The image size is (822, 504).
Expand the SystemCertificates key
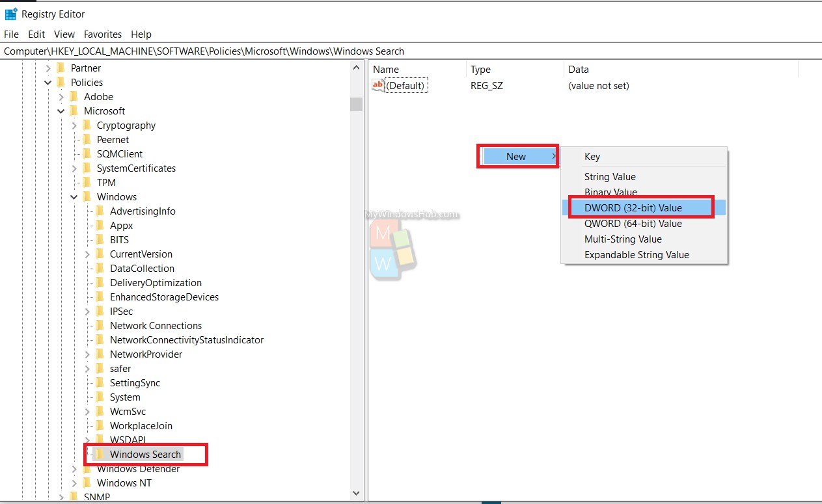click(x=74, y=168)
